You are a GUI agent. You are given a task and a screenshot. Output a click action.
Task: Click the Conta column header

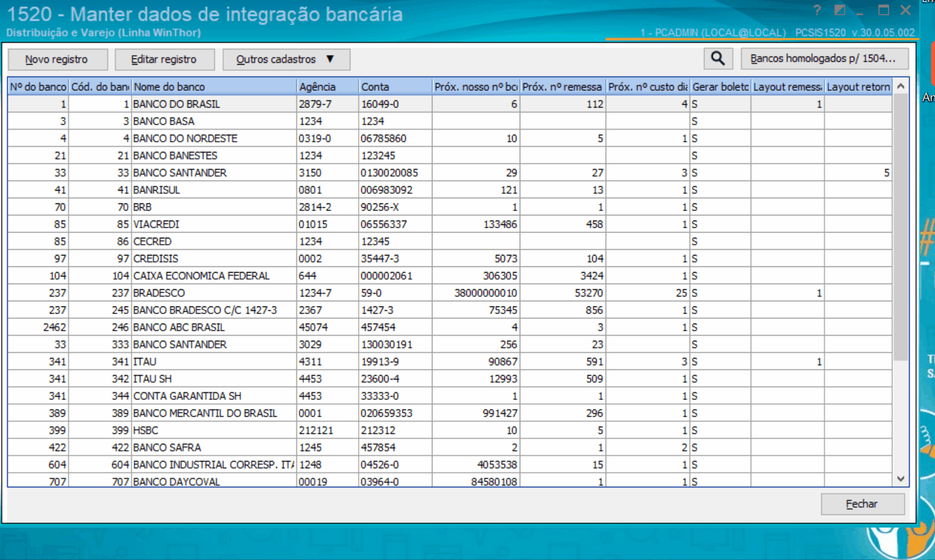coord(395,86)
